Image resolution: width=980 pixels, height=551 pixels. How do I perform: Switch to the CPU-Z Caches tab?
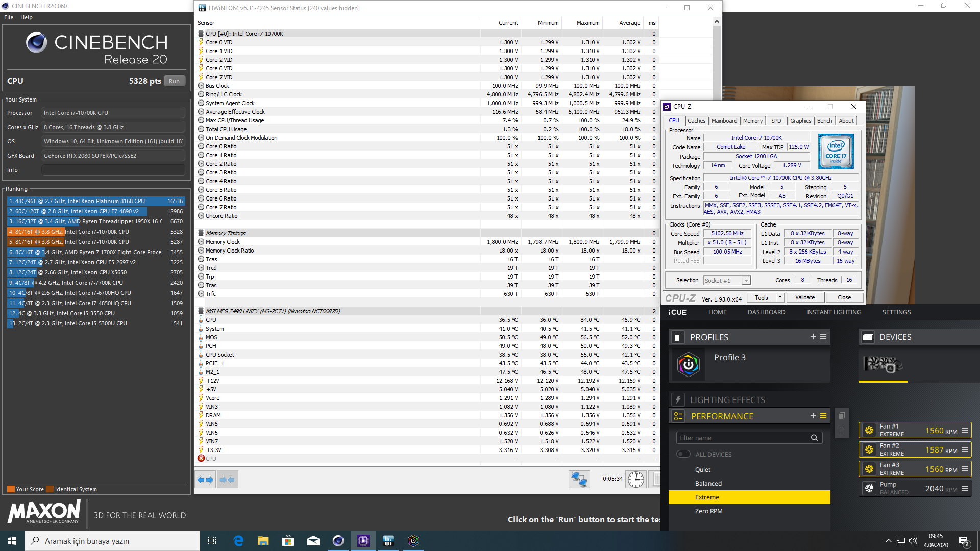pyautogui.click(x=696, y=121)
